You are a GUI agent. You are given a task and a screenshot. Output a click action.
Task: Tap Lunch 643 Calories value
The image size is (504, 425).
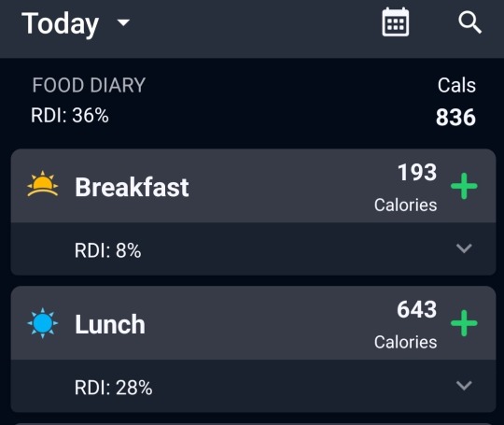[x=406, y=325]
